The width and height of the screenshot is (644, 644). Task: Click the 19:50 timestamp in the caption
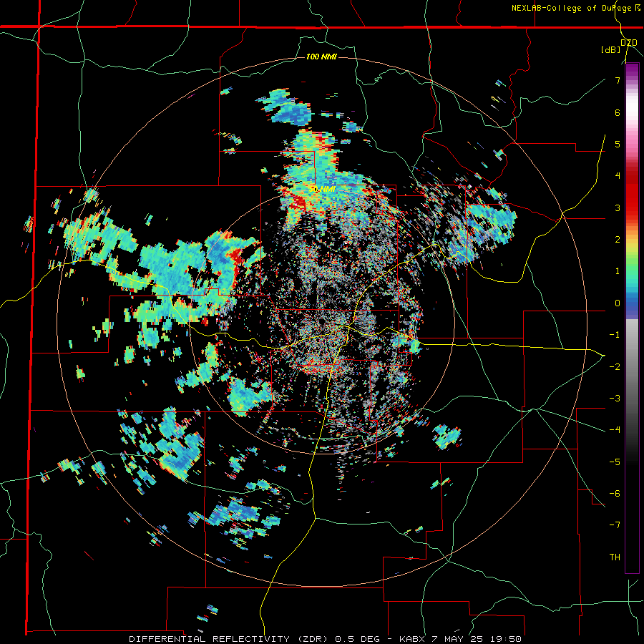507,639
